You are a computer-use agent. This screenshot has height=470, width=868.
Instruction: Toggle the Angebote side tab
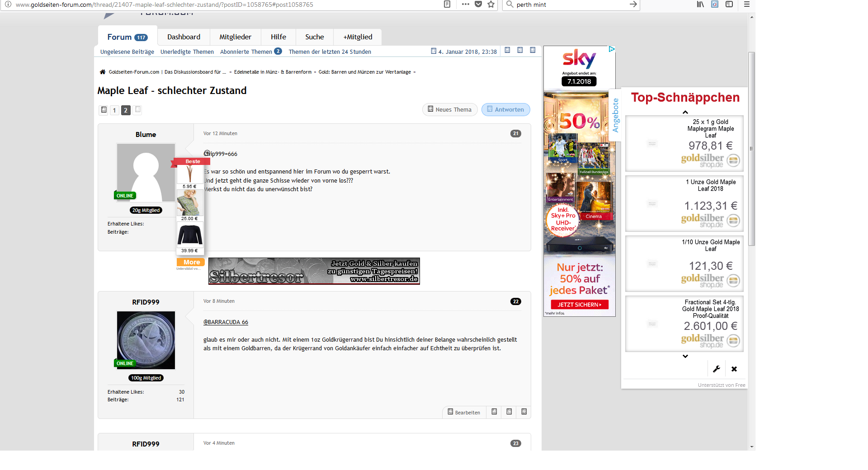615,115
